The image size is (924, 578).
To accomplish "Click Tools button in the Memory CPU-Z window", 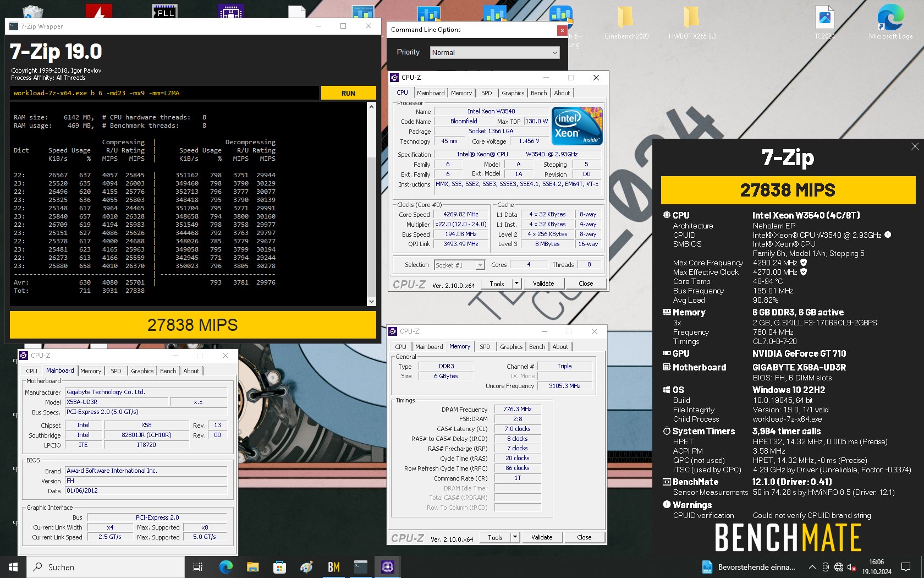I will pos(495,537).
